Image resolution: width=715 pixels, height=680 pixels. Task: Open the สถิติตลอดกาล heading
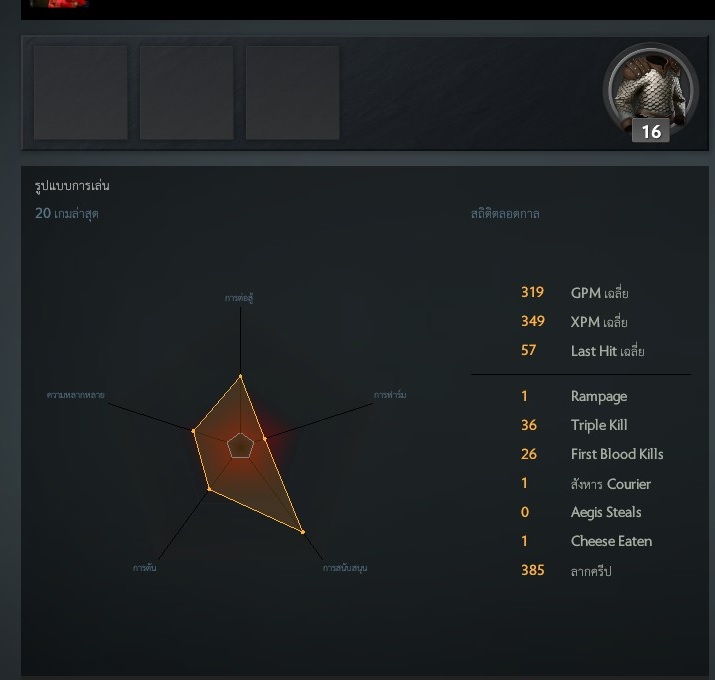click(505, 213)
